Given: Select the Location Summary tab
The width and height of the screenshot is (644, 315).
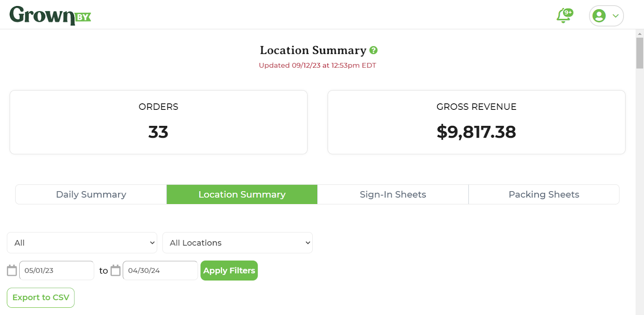Looking at the screenshot, I should tap(242, 194).
